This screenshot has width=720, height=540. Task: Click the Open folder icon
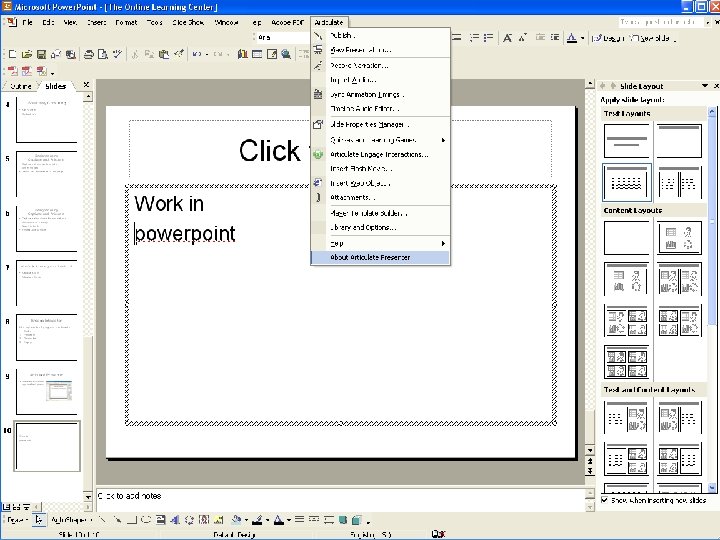click(27, 54)
